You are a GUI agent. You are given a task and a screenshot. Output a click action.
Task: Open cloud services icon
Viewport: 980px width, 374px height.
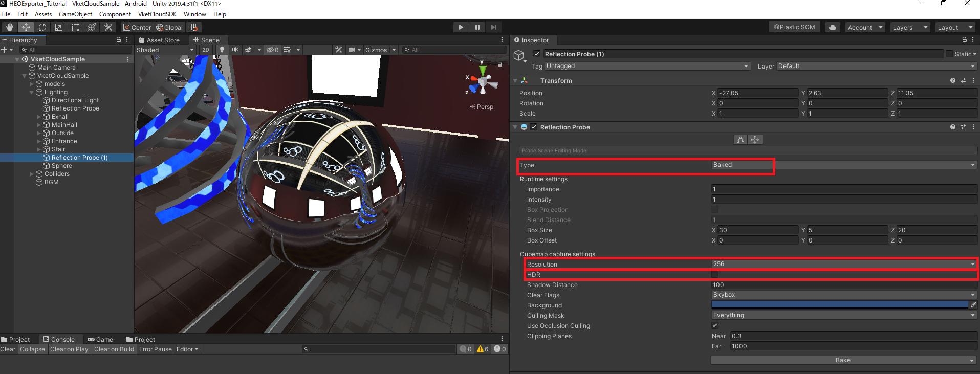pos(833,27)
